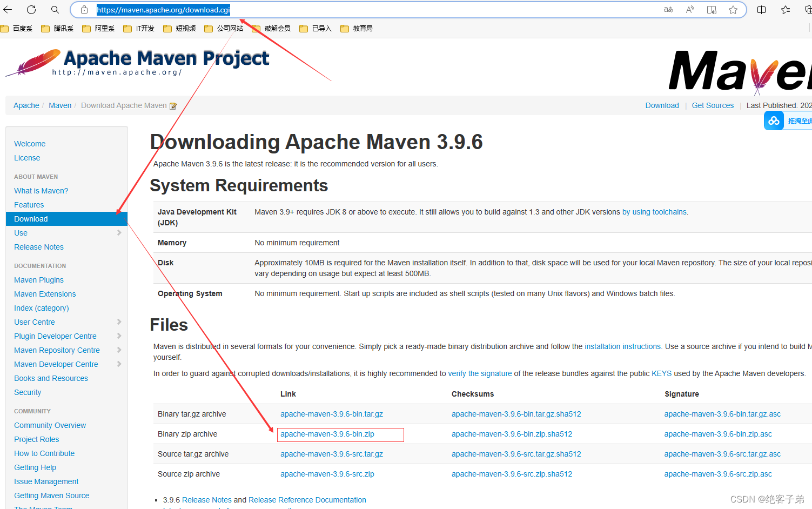812x509 pixels.
Task: Open Release Reference Documentation link
Action: (x=307, y=500)
